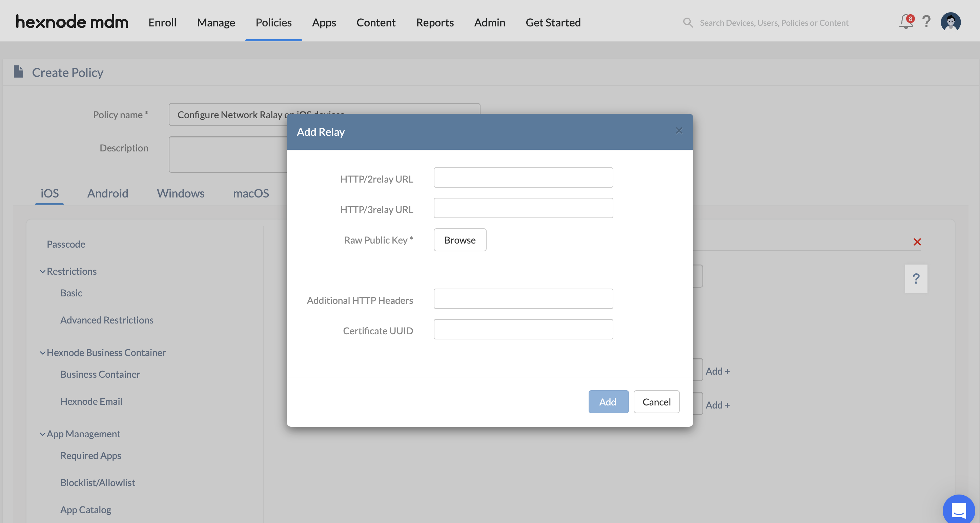This screenshot has height=523, width=980.
Task: Focus the Certificate UUID field
Action: click(x=523, y=329)
